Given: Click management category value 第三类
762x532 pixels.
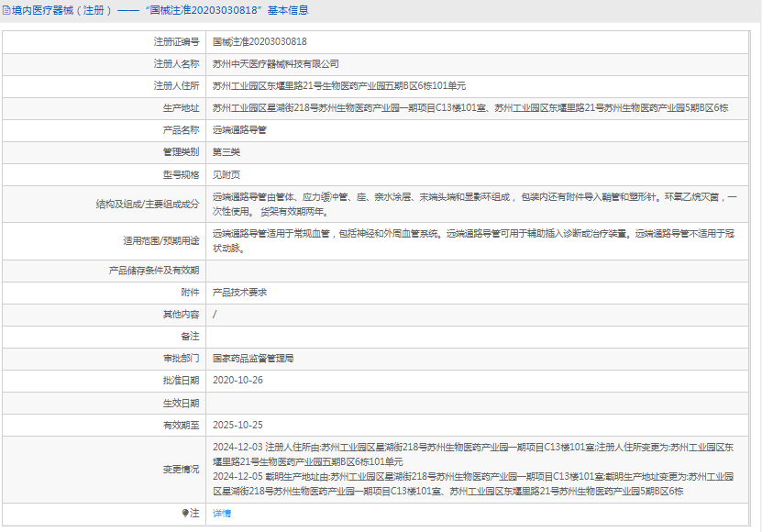Looking at the screenshot, I should click(x=226, y=152).
